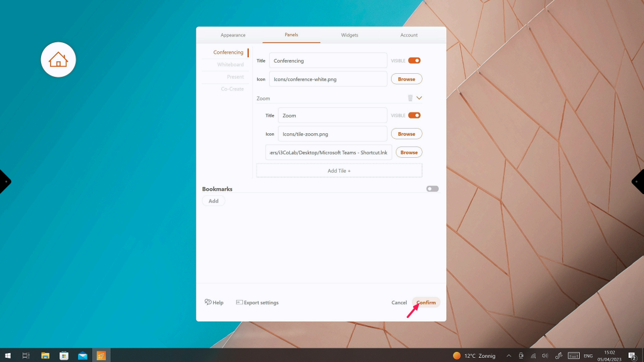
Task: Enable the Bookmarks toggle
Action: [x=433, y=189]
